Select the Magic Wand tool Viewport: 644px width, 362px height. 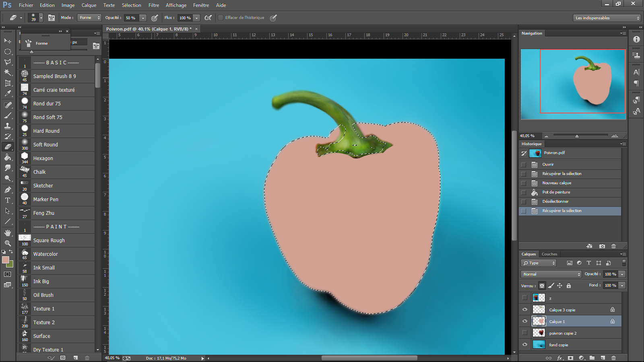pyautogui.click(x=8, y=72)
